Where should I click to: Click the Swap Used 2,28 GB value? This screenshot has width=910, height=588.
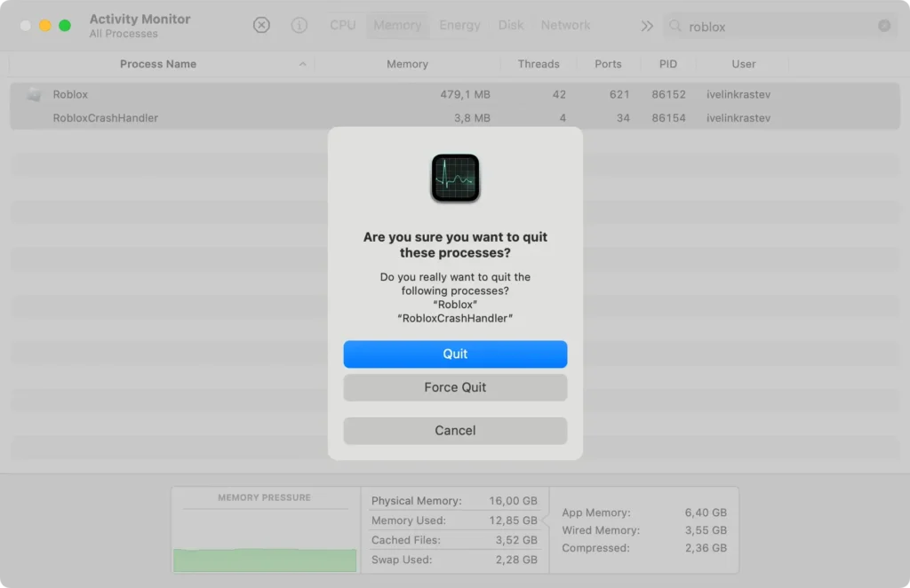point(516,560)
